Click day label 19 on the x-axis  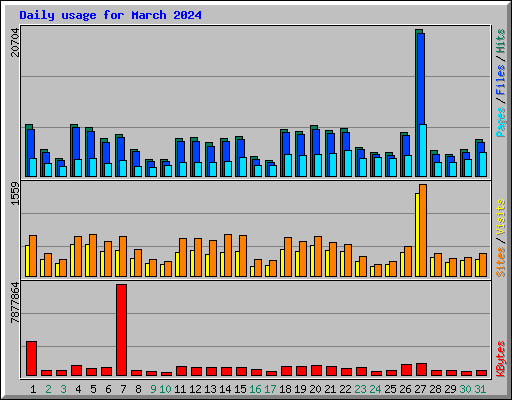pos(300,389)
